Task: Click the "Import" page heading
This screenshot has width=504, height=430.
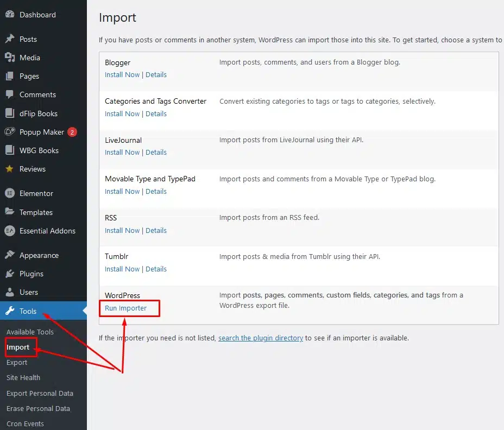Action: point(118,18)
